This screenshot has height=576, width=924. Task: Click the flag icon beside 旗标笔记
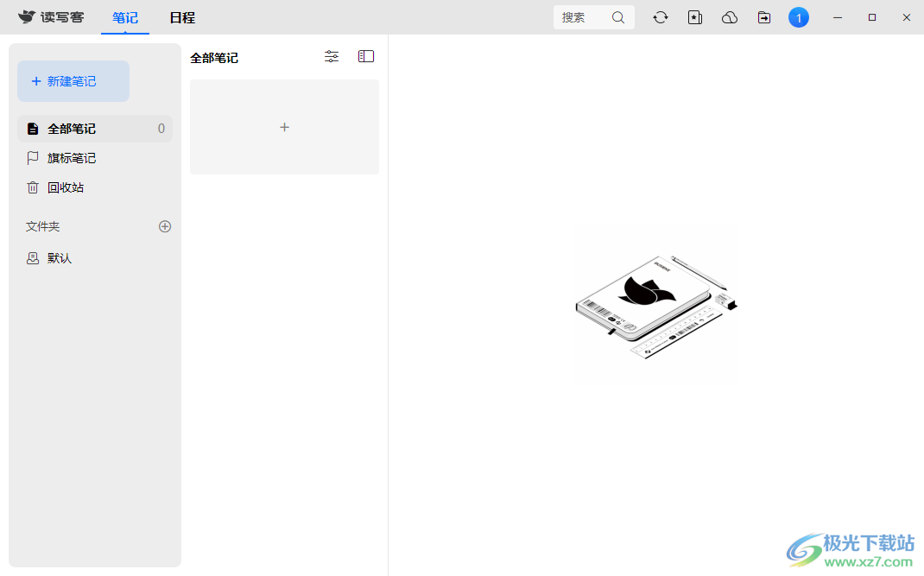click(x=33, y=158)
